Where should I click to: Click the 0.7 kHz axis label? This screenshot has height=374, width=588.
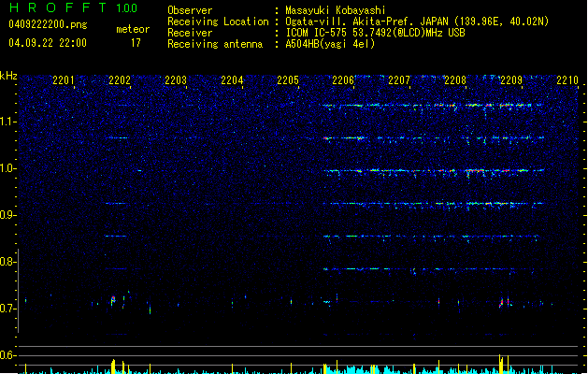7,309
